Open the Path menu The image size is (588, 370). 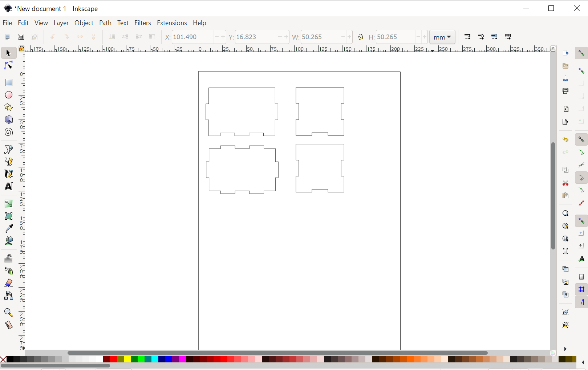point(105,23)
